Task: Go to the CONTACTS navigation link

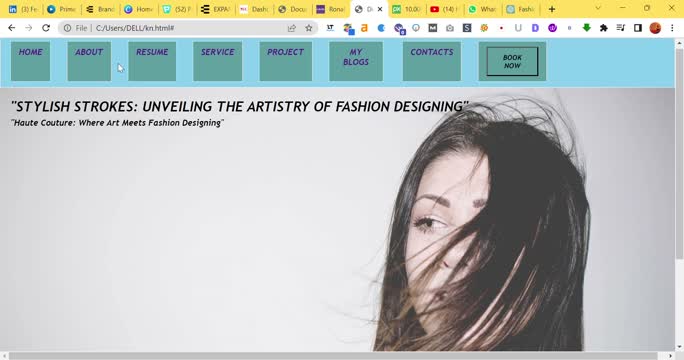Action: (x=432, y=52)
